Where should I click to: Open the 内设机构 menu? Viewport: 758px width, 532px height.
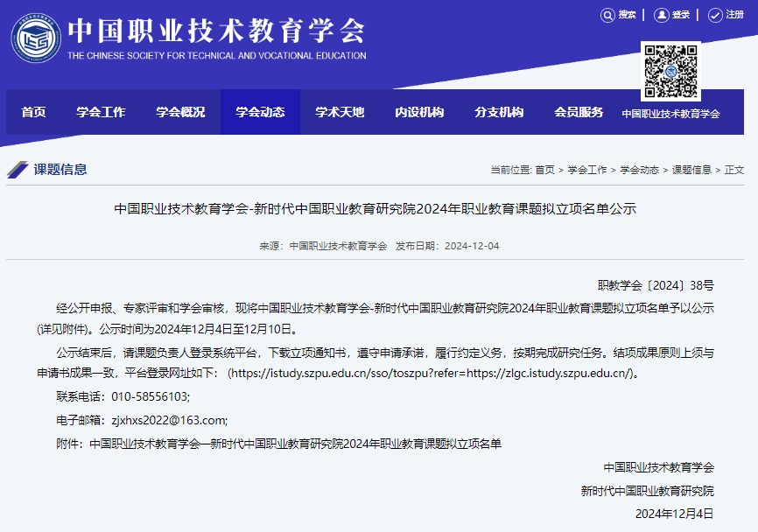tap(419, 112)
